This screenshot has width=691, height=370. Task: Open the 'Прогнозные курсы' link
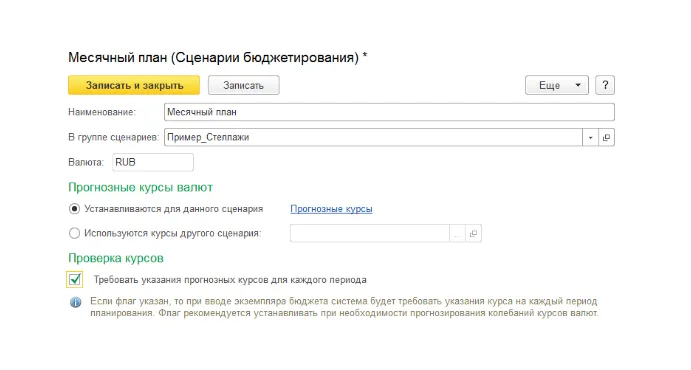(331, 209)
